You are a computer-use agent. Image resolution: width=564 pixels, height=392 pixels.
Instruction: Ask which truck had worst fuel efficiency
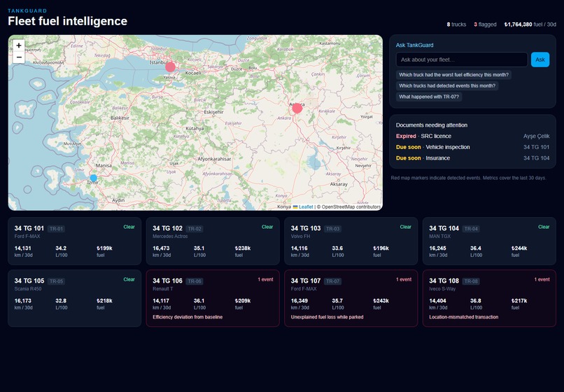point(453,75)
